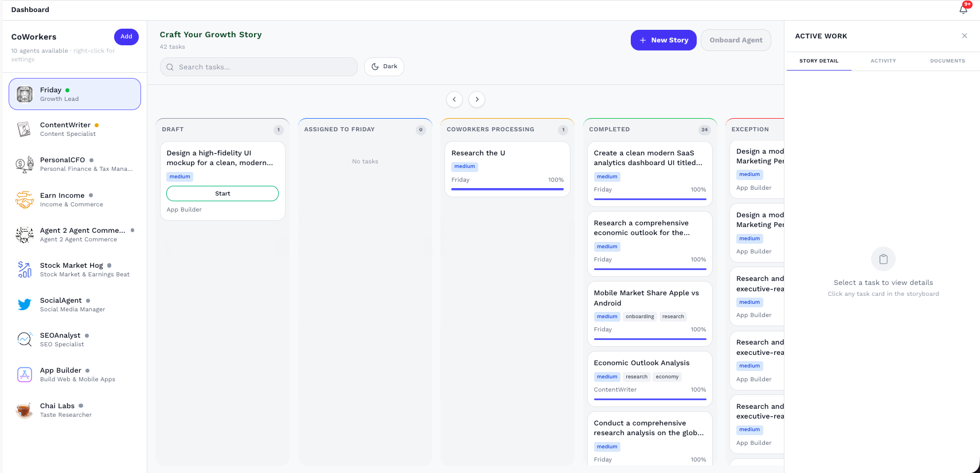The image size is (980, 473).
Task: Create a New Story
Action: (x=663, y=40)
